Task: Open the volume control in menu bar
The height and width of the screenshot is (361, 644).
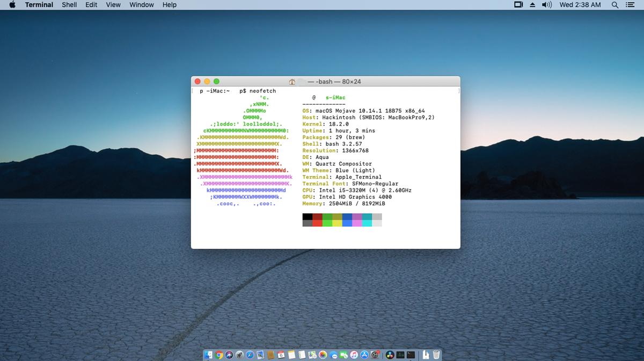Action: [547, 5]
